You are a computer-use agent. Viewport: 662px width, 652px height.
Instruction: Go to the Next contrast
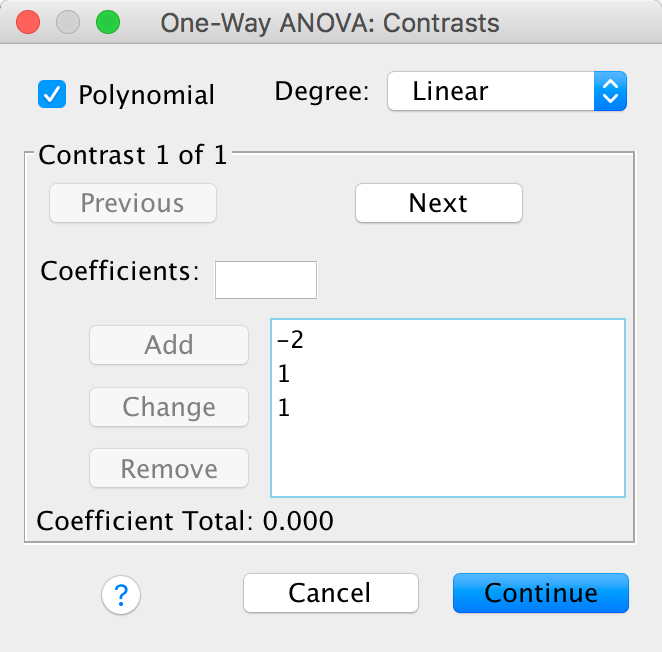coord(438,203)
